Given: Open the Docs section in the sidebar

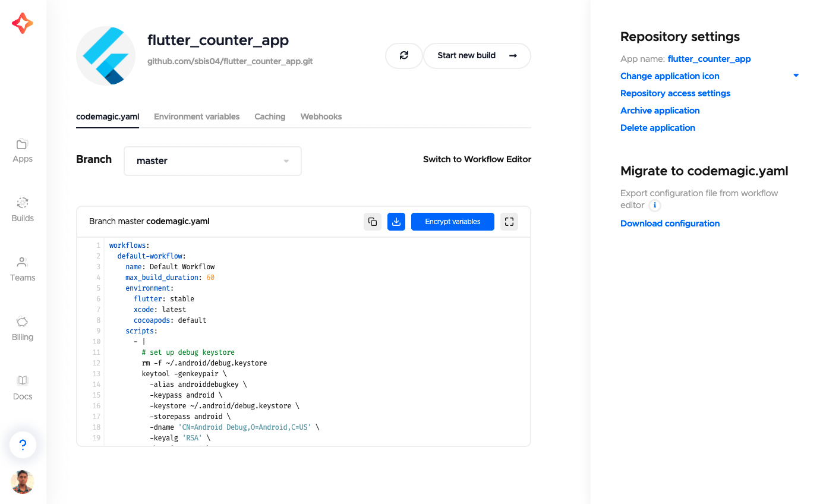Looking at the screenshot, I should click(x=22, y=386).
